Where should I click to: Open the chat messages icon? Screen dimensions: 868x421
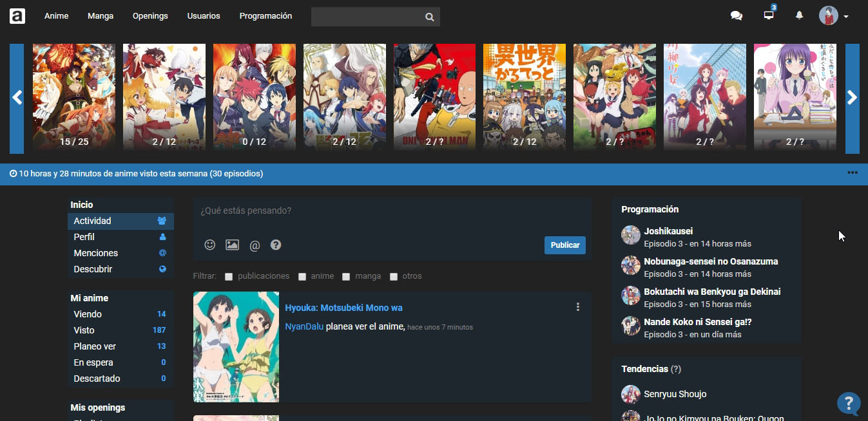pyautogui.click(x=737, y=16)
